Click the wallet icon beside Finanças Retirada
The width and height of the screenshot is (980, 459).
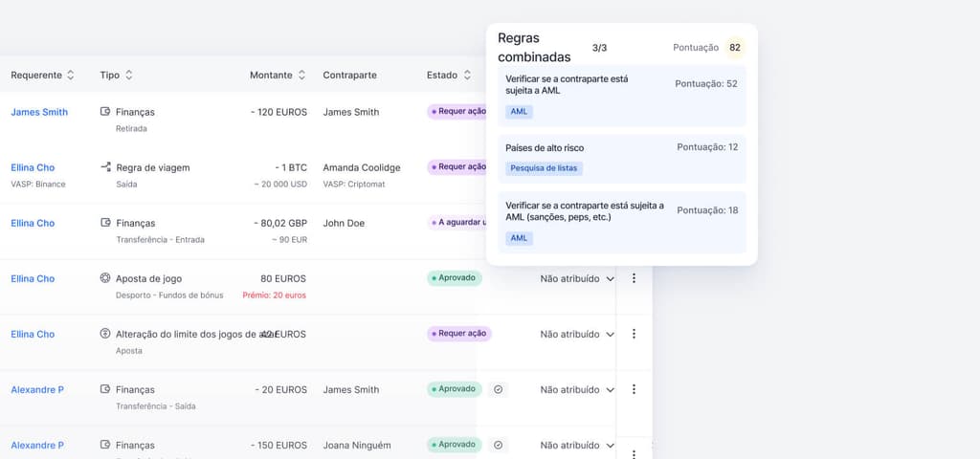[105, 112]
